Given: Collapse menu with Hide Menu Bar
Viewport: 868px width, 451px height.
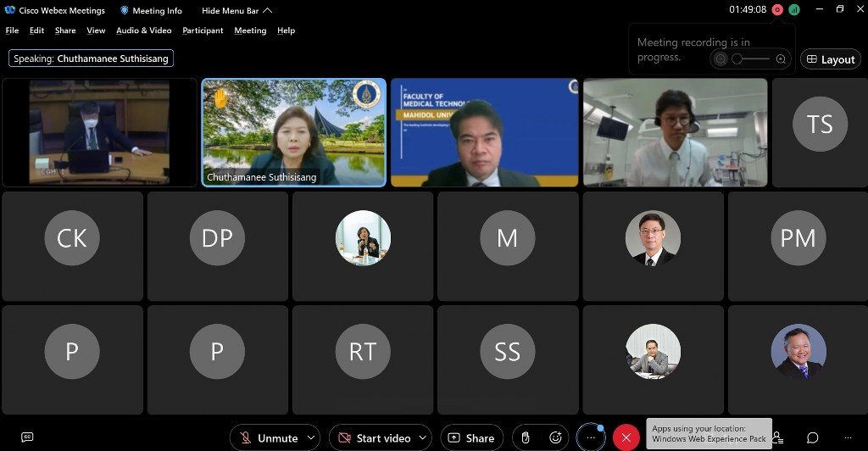Looking at the screenshot, I should pos(237,10).
